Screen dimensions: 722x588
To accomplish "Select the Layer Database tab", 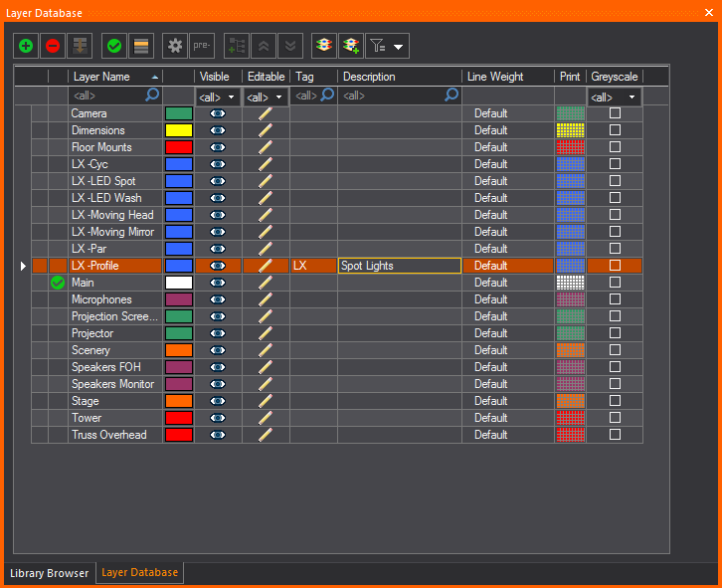I will point(139,573).
